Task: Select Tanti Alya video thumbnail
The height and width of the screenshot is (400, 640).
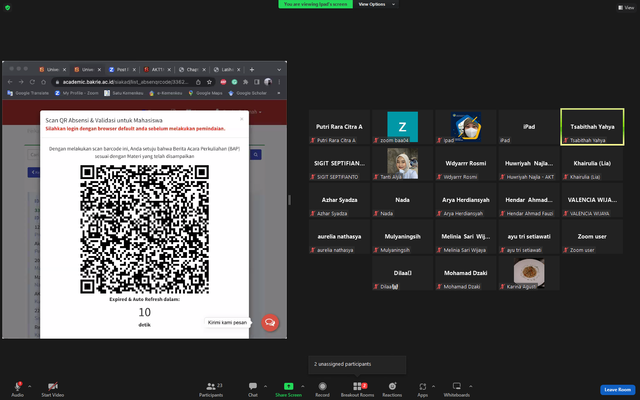Action: tap(402, 163)
